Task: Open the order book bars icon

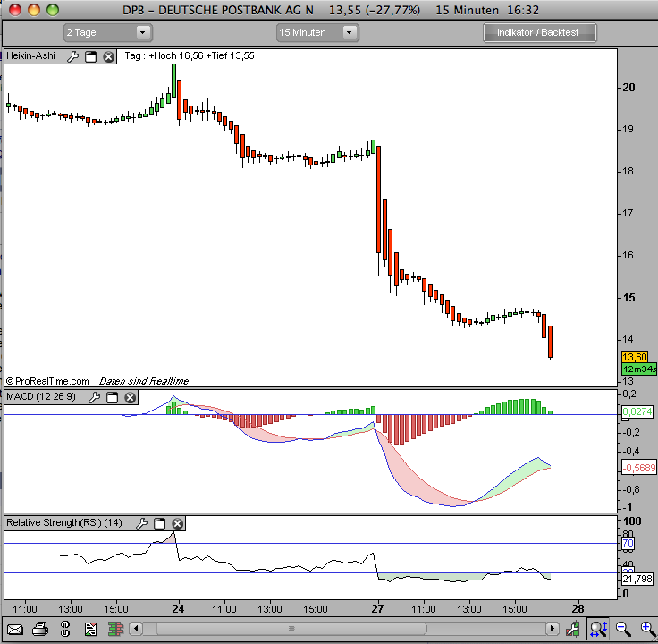Action: tap(115, 629)
